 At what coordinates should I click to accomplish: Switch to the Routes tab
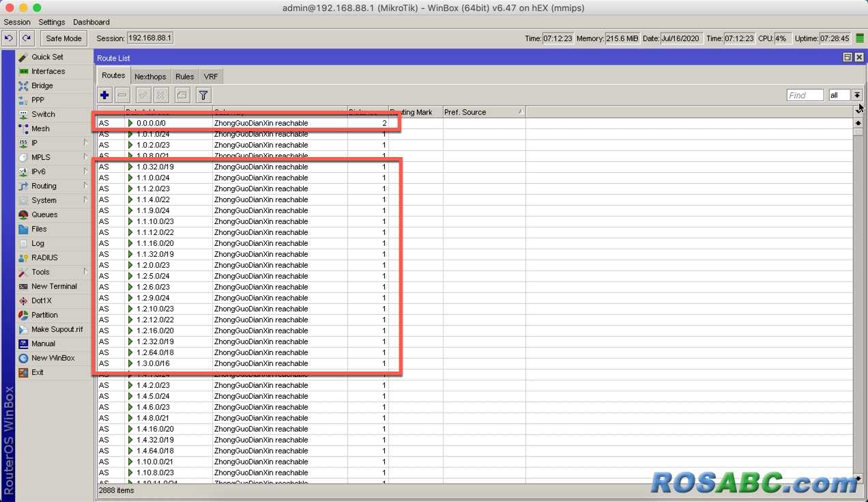pyautogui.click(x=113, y=76)
